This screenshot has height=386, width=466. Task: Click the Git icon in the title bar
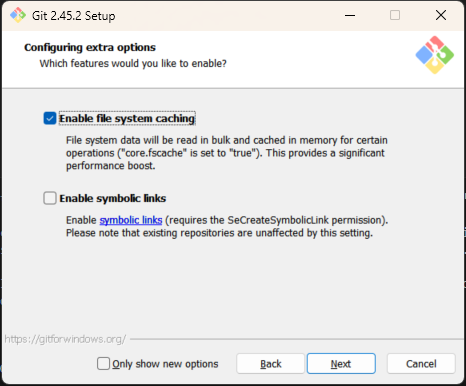pos(18,15)
